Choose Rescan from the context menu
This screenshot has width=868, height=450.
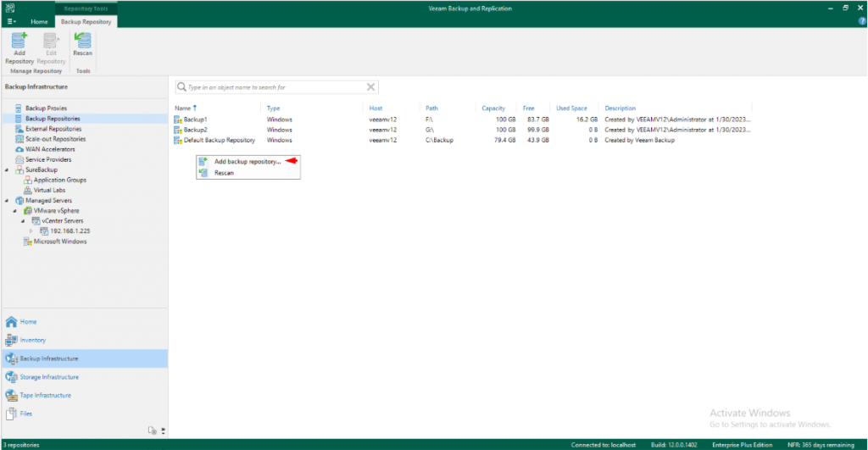[224, 173]
